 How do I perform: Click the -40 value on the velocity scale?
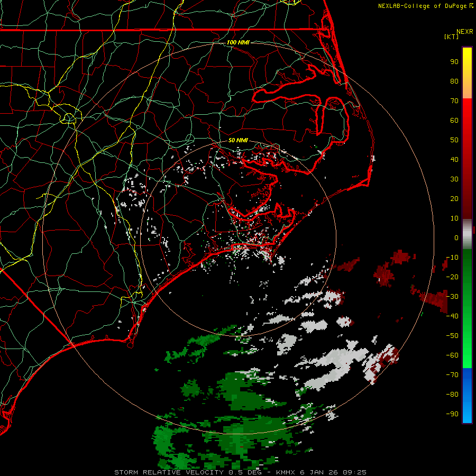452,316
